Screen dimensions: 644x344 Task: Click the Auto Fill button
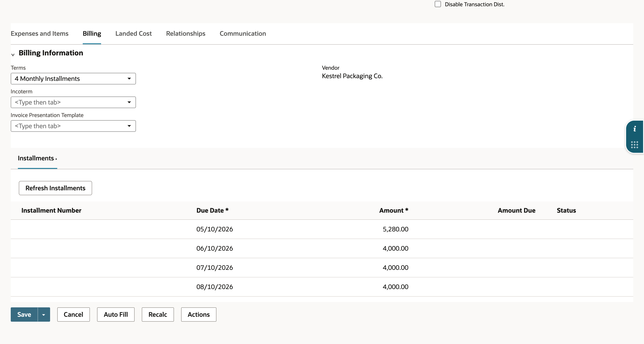coord(116,315)
